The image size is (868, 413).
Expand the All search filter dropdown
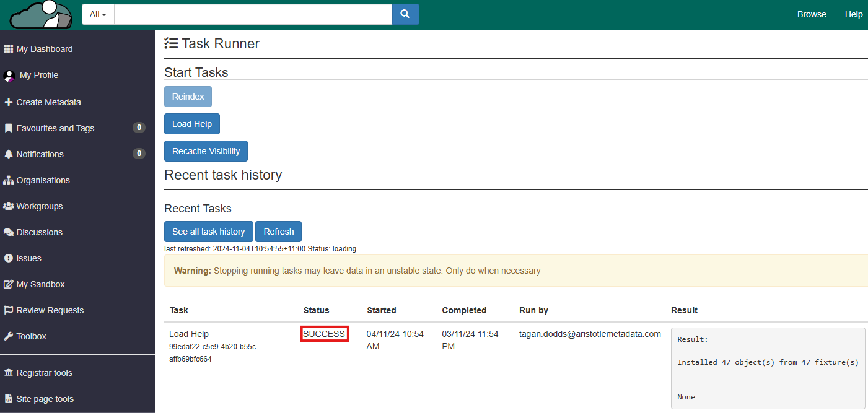[98, 14]
